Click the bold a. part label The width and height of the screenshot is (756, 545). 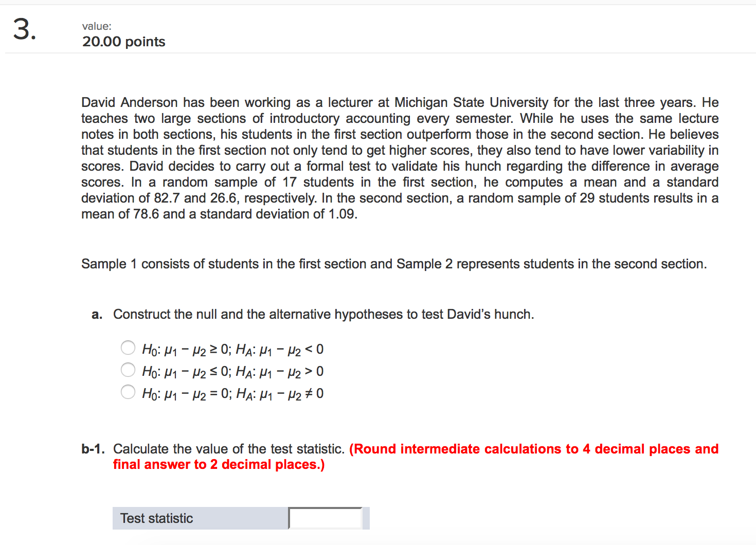click(97, 315)
